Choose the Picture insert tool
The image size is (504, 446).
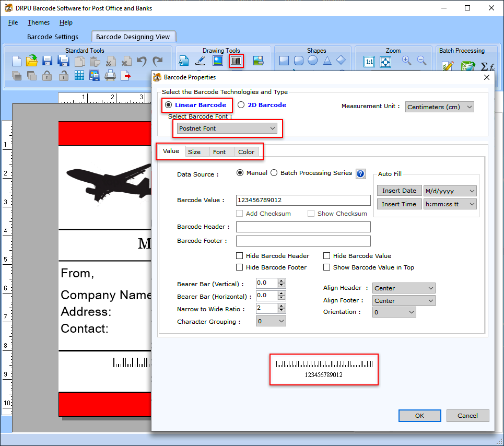coord(218,61)
